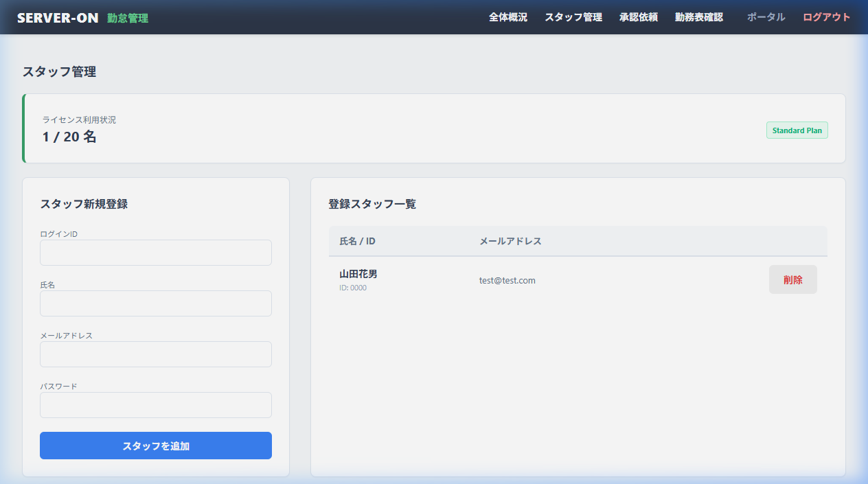
Task: Click ログアウト to sign out
Action: (x=826, y=17)
